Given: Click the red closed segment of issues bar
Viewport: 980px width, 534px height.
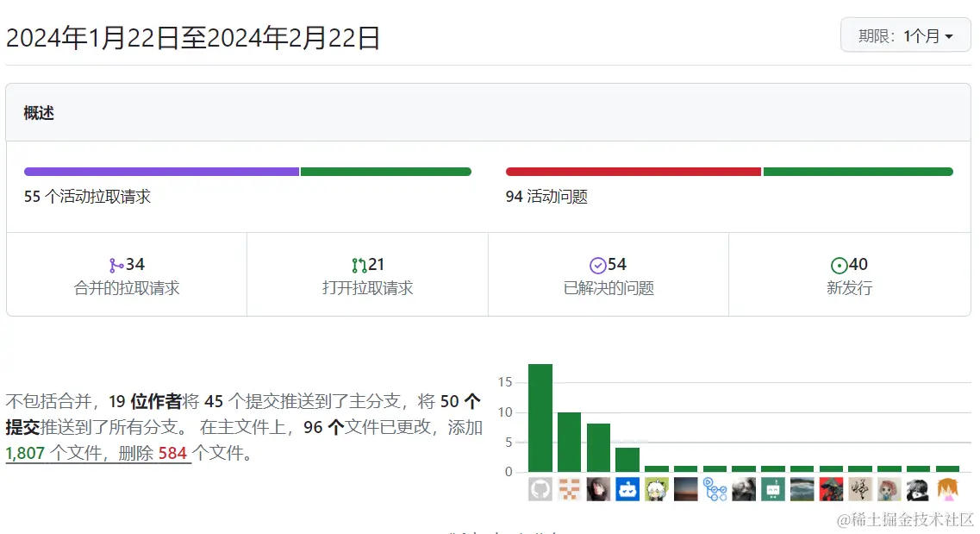Looking at the screenshot, I should pos(634,172).
